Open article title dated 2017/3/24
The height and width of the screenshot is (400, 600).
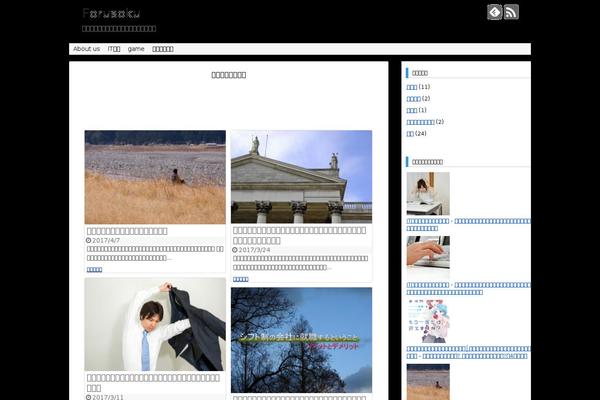(300, 235)
